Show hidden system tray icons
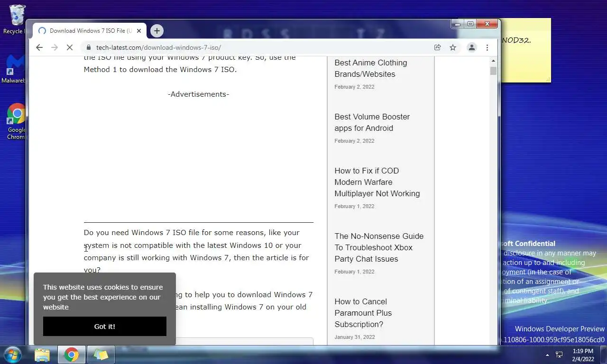607x364 pixels. pos(547,355)
